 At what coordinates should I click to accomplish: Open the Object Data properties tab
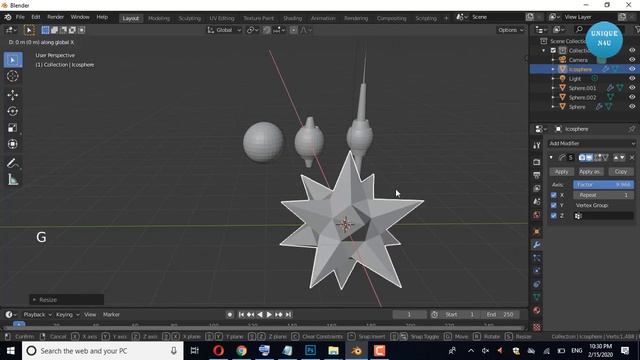pyautogui.click(x=537, y=297)
